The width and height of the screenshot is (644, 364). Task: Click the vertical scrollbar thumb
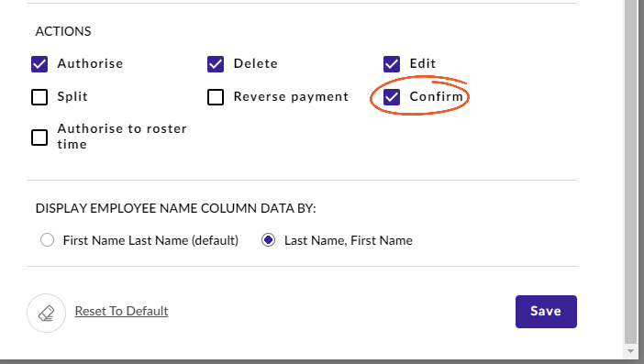click(631, 171)
